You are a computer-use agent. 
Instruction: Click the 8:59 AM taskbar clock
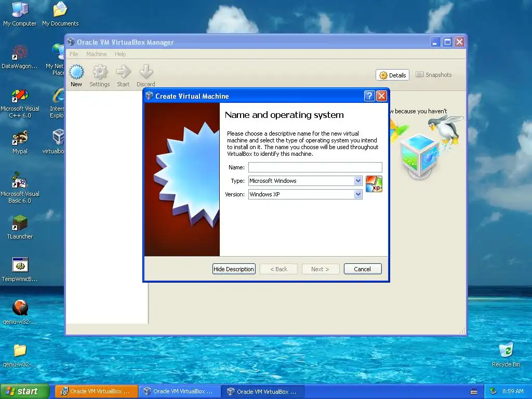pos(513,391)
